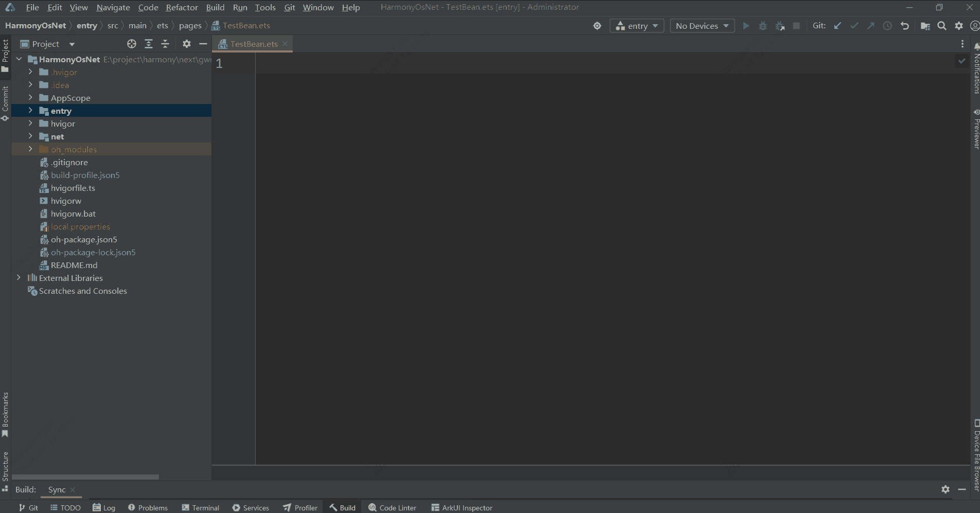980x513 pixels.
Task: Open the Code Linter tool window
Action: pyautogui.click(x=393, y=507)
